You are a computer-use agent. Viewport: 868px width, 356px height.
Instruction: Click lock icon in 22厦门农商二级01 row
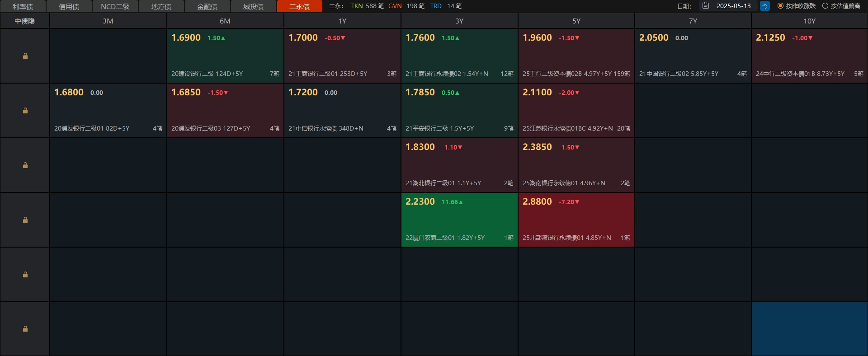[x=25, y=220]
